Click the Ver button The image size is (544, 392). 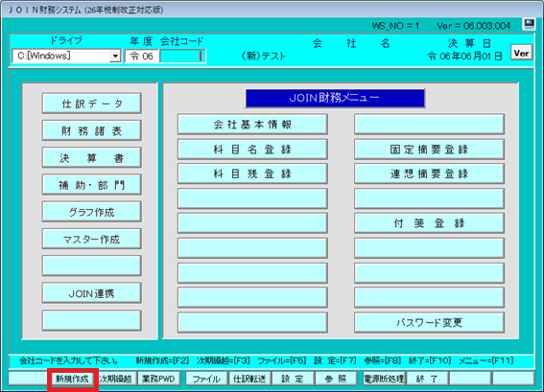pos(521,53)
